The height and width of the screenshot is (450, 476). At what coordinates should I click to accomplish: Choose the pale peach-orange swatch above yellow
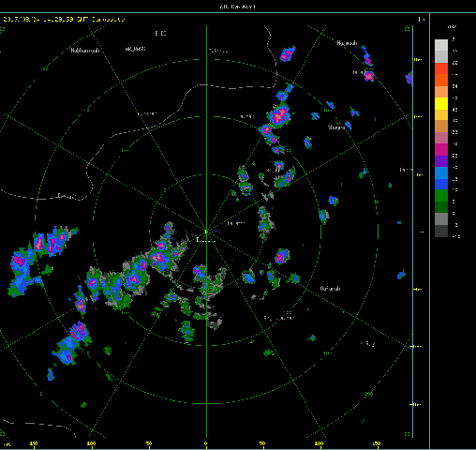441,92
